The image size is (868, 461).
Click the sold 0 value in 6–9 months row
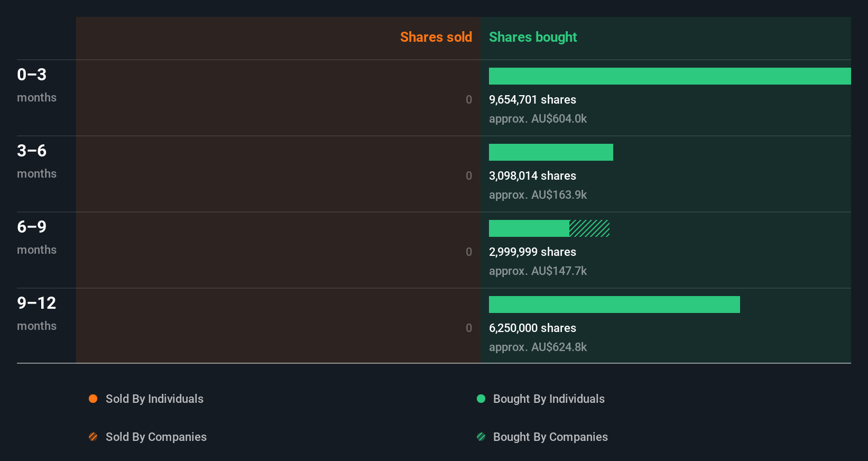(x=469, y=252)
